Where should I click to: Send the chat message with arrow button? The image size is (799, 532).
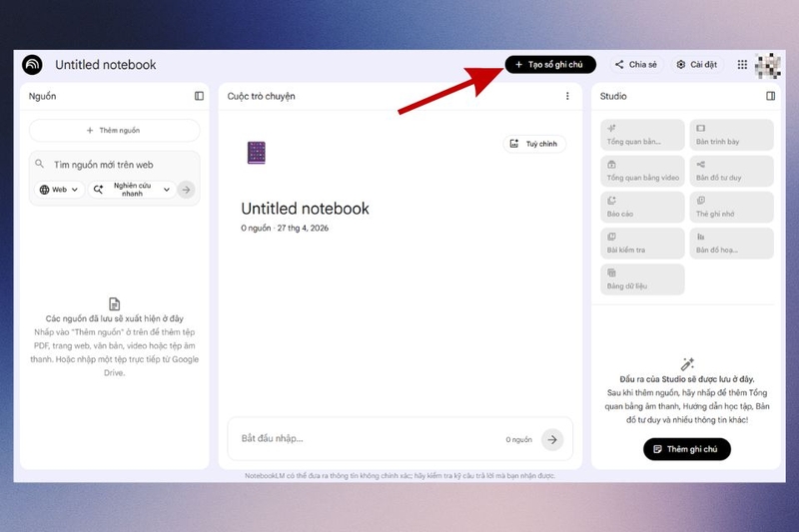coord(552,439)
